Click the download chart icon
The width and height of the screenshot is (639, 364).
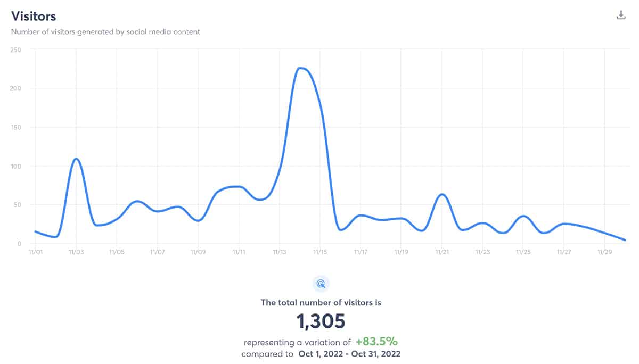(620, 15)
